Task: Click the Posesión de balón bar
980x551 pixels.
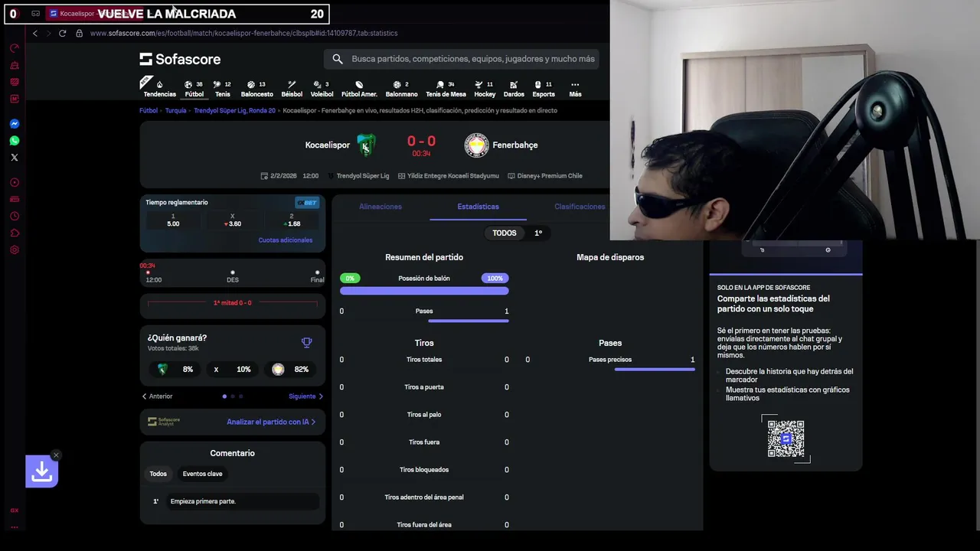Action: (424, 291)
